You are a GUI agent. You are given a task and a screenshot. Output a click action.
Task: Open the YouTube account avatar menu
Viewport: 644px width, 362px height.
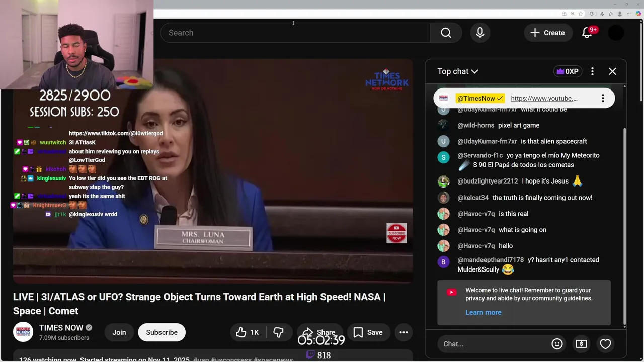tap(616, 33)
